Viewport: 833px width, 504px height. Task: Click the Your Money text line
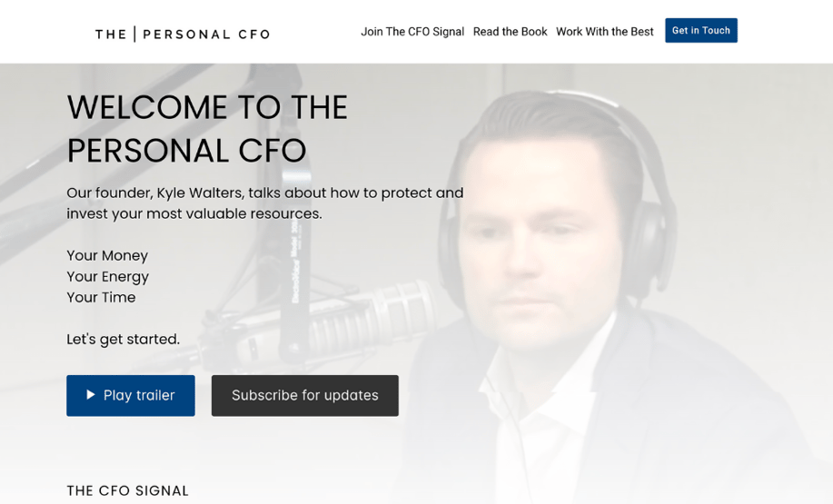pyautogui.click(x=107, y=255)
